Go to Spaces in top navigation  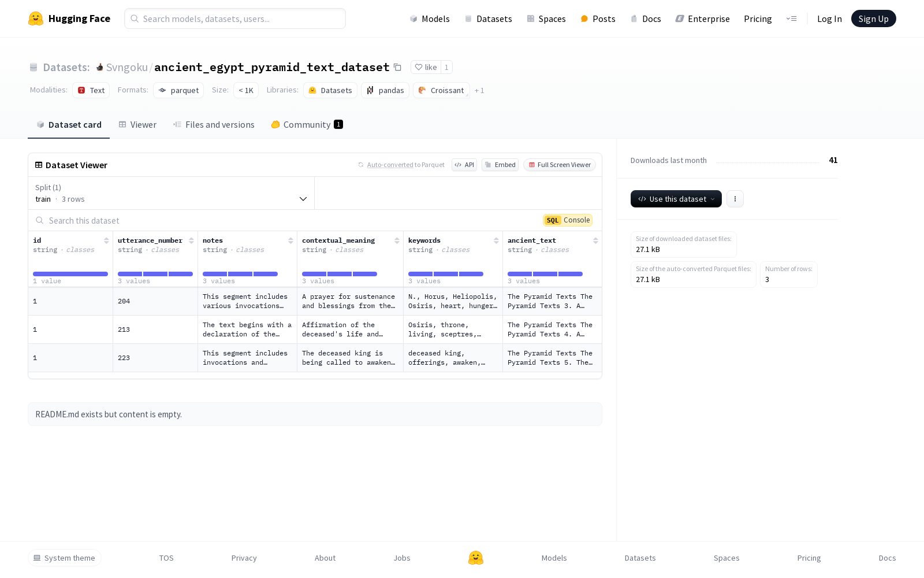[x=546, y=18]
